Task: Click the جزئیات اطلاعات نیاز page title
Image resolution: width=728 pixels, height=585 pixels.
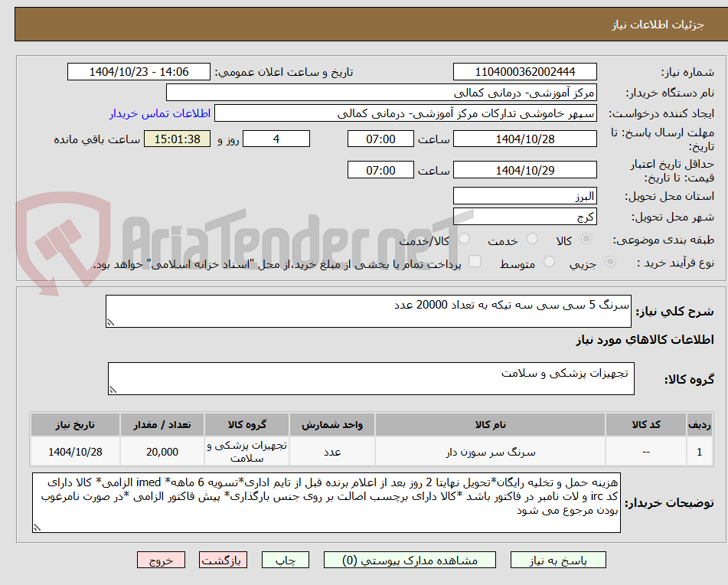Action: [658, 25]
